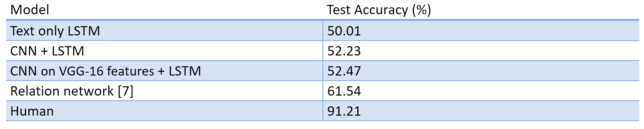Viewport: 644px width, 129px height.
Task: Click the 91.21 accuracy value
Action: tap(344, 111)
